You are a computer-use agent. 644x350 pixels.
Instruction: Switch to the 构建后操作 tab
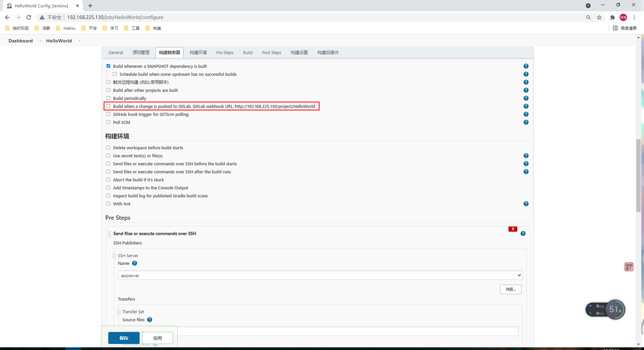[x=328, y=52]
